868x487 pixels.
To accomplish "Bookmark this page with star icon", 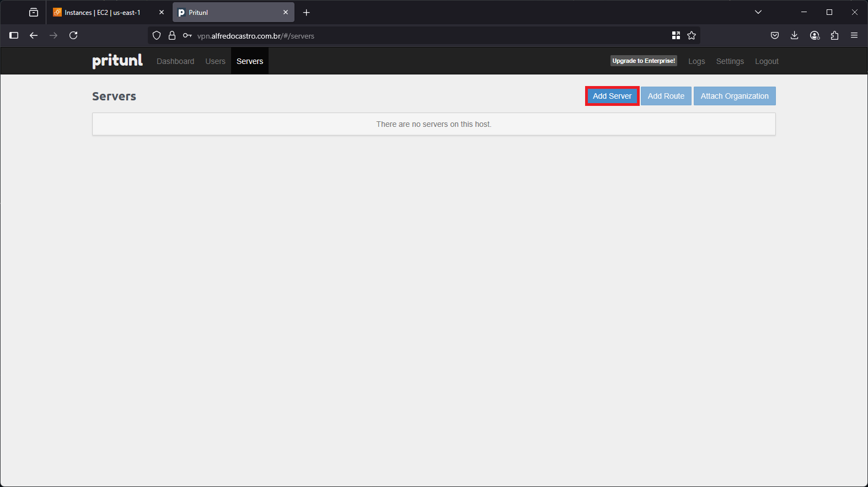I will [x=692, y=35].
